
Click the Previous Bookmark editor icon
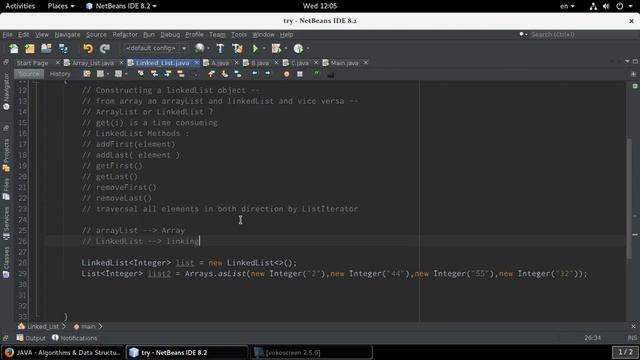click(x=211, y=74)
